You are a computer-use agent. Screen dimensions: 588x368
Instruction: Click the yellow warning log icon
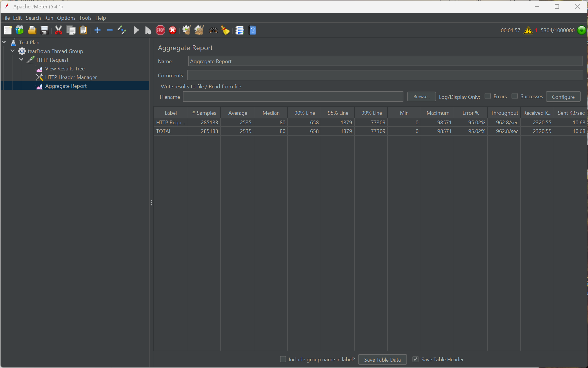point(528,30)
